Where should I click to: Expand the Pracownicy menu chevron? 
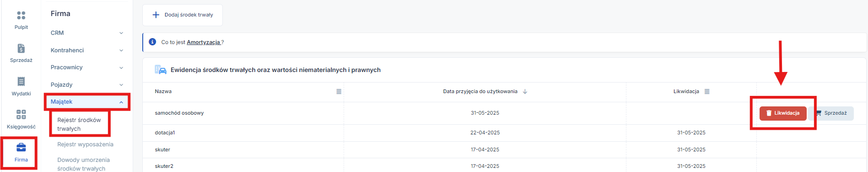click(121, 68)
